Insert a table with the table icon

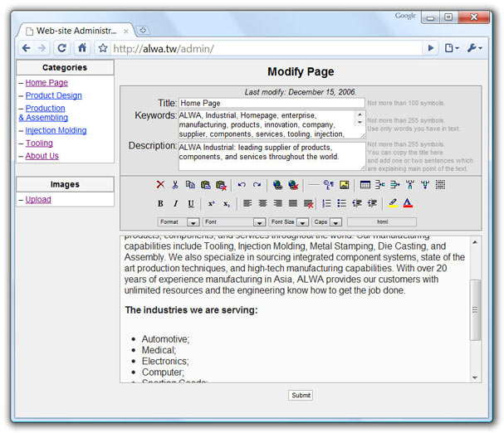[365, 185]
